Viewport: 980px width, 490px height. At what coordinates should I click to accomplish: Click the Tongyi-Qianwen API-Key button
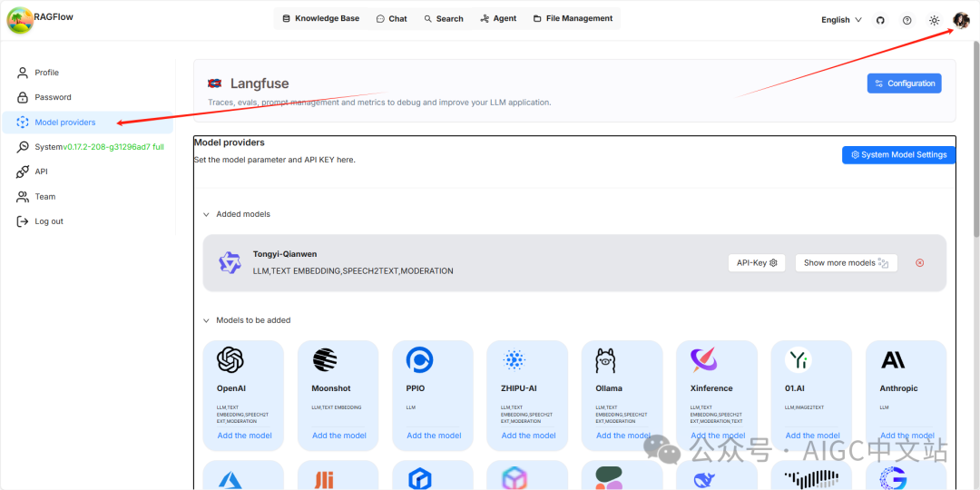(756, 263)
